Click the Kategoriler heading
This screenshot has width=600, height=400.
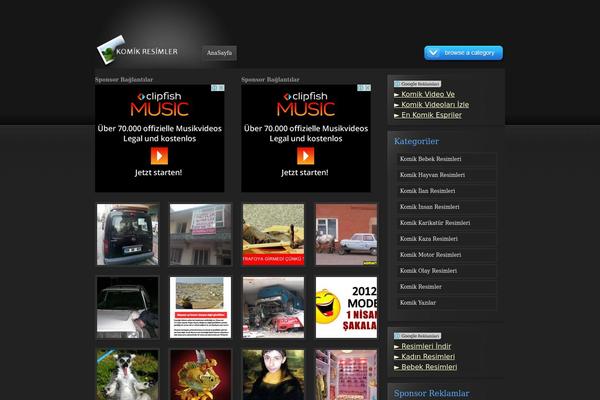point(416,141)
